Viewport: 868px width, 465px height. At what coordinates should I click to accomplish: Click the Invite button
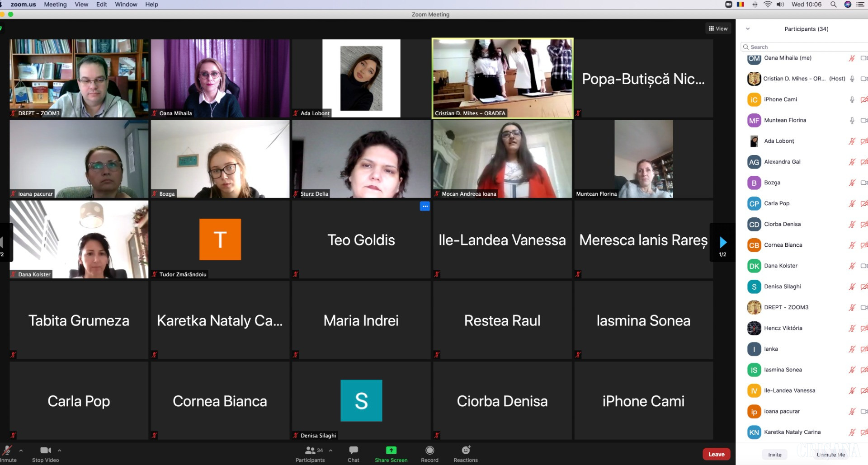click(x=774, y=455)
